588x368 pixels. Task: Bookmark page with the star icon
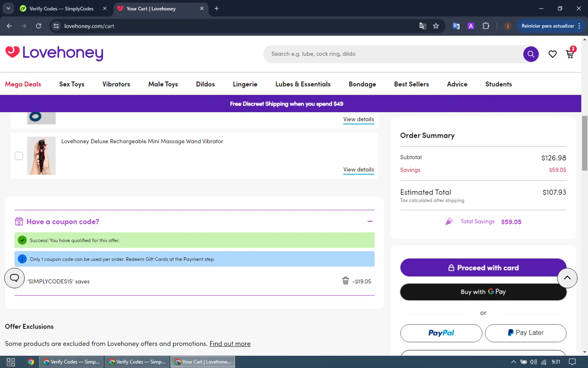tap(436, 26)
